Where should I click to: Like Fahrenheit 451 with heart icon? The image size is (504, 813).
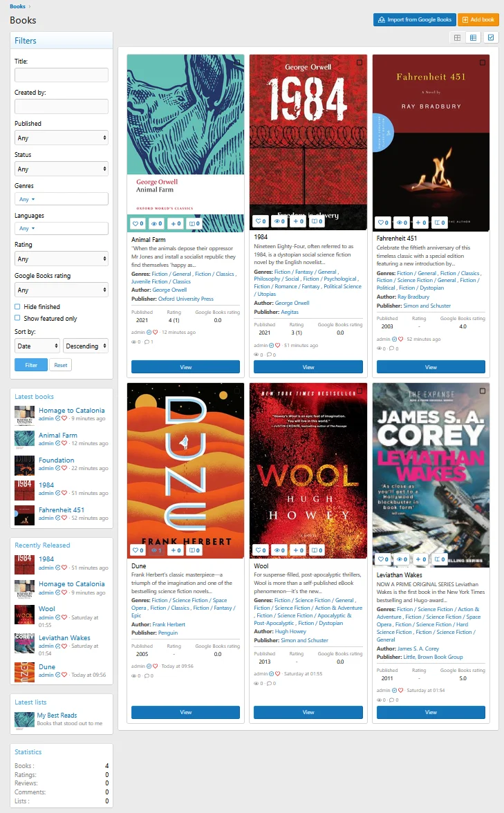pos(383,223)
